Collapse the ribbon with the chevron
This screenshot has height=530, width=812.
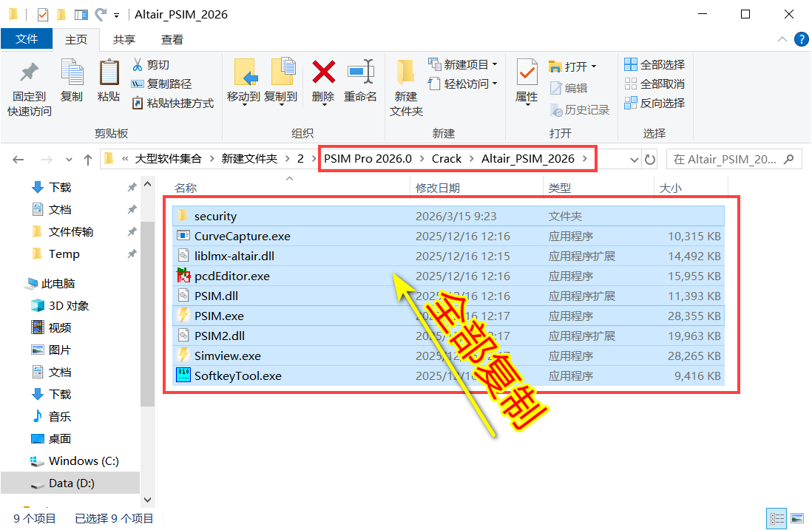[x=782, y=39]
